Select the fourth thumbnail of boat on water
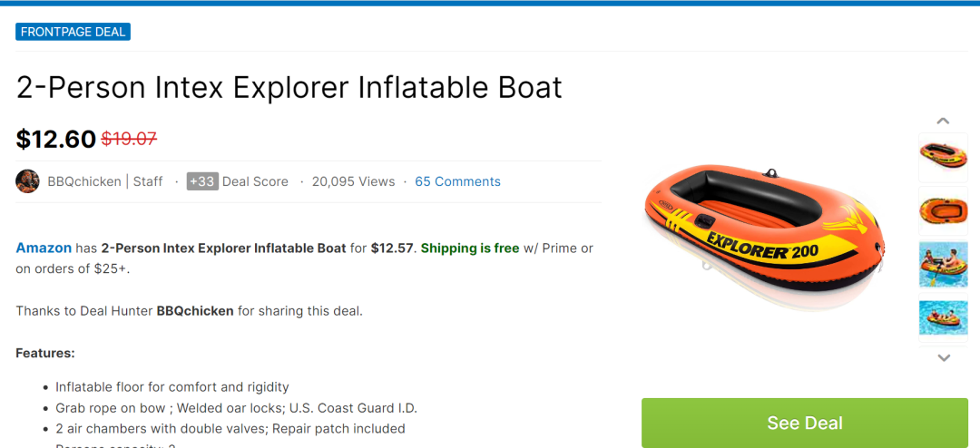 pyautogui.click(x=943, y=317)
